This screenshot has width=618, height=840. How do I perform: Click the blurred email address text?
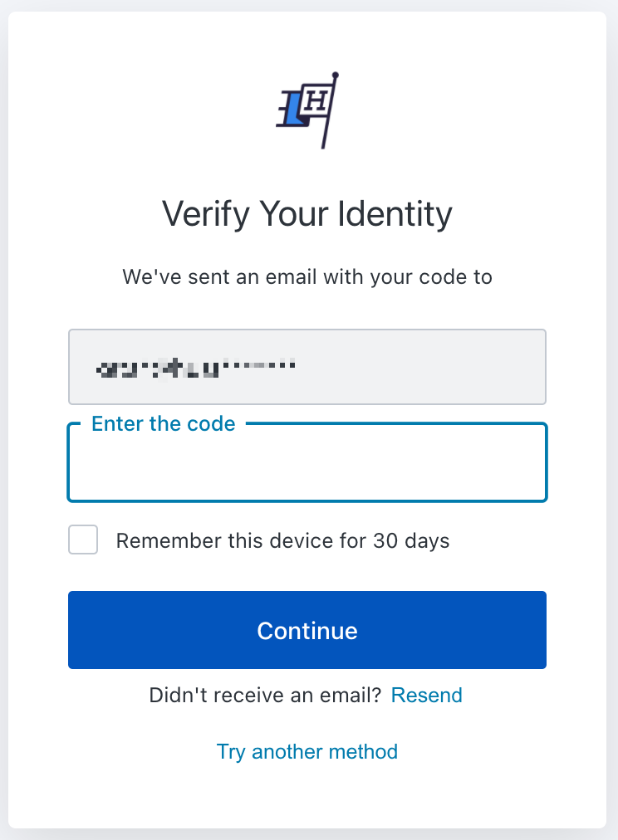(196, 368)
